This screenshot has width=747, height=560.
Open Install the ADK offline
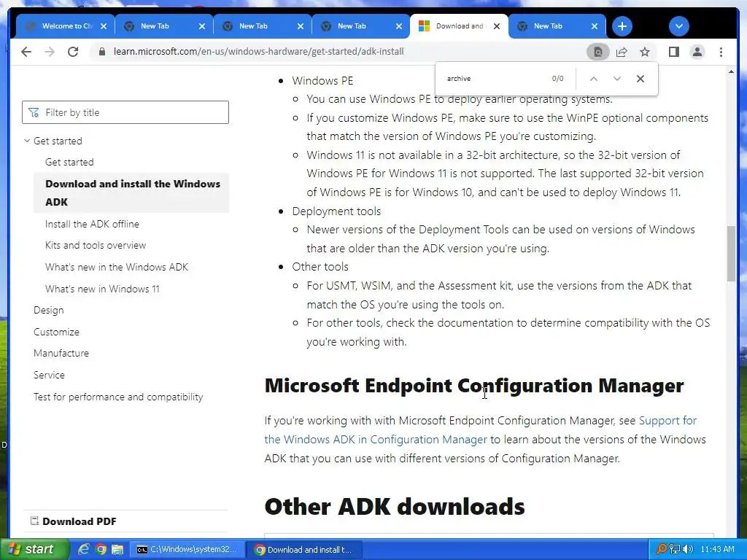92,224
